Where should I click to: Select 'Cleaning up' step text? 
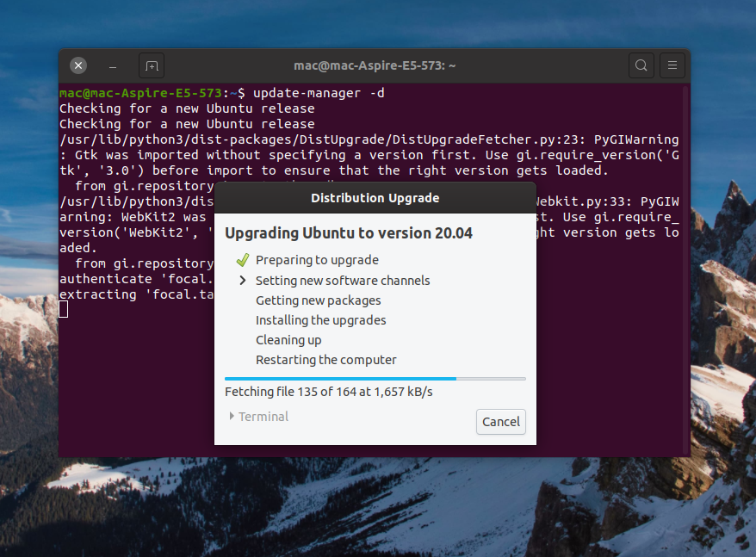click(x=288, y=340)
